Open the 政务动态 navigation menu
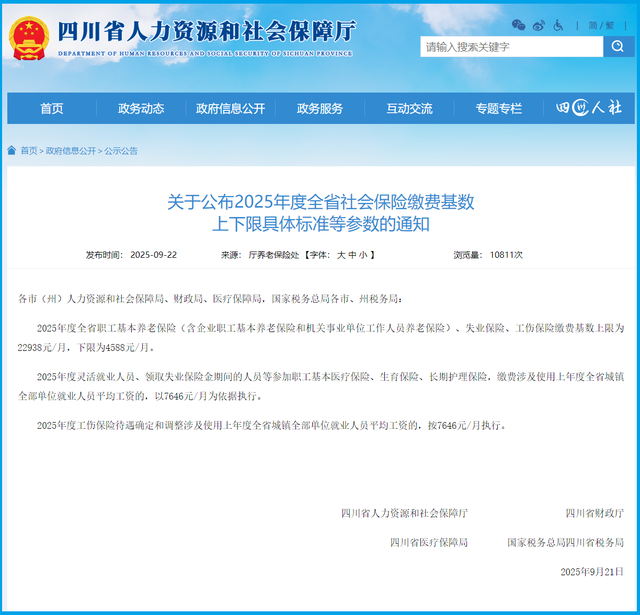 coord(141,108)
